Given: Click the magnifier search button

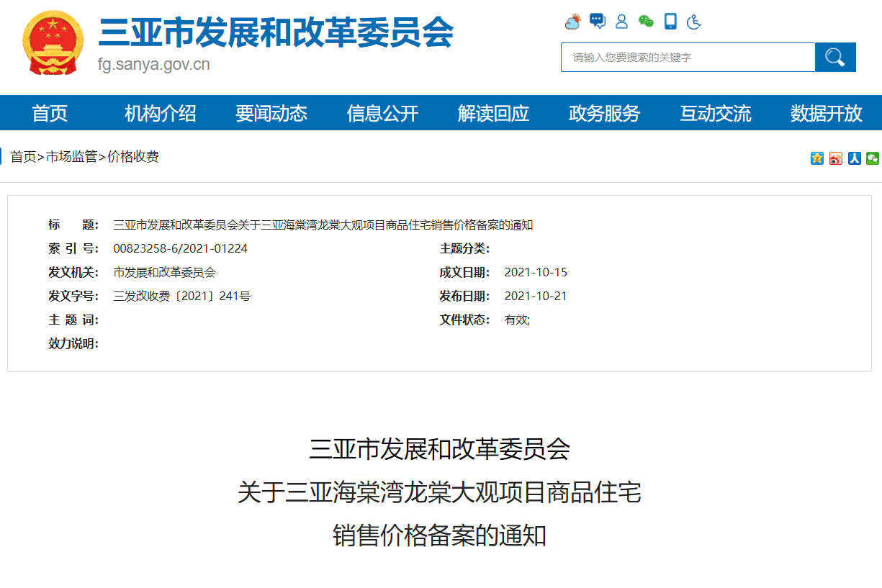Looking at the screenshot, I should 835,58.
